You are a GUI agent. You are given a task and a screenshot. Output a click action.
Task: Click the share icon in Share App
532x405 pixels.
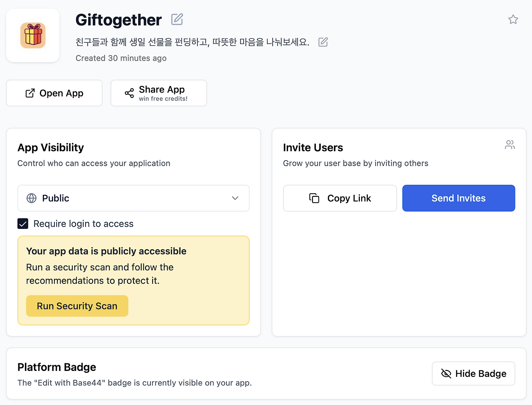129,93
